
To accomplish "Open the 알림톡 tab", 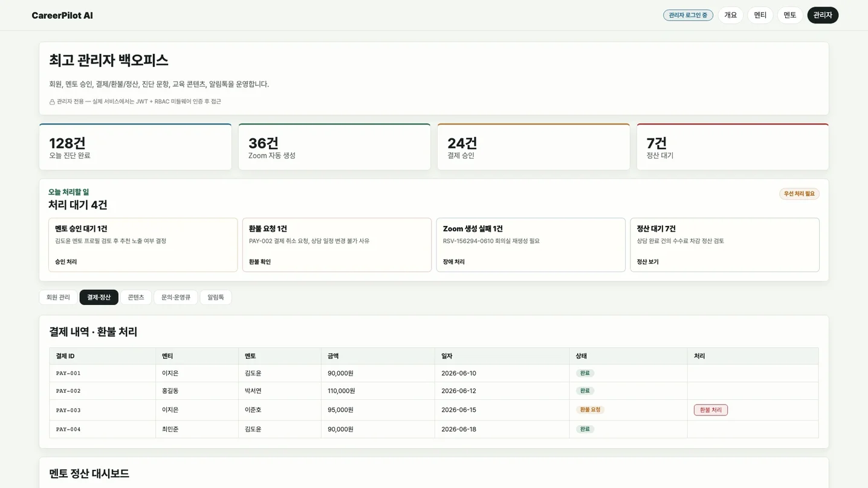I will pos(216,297).
